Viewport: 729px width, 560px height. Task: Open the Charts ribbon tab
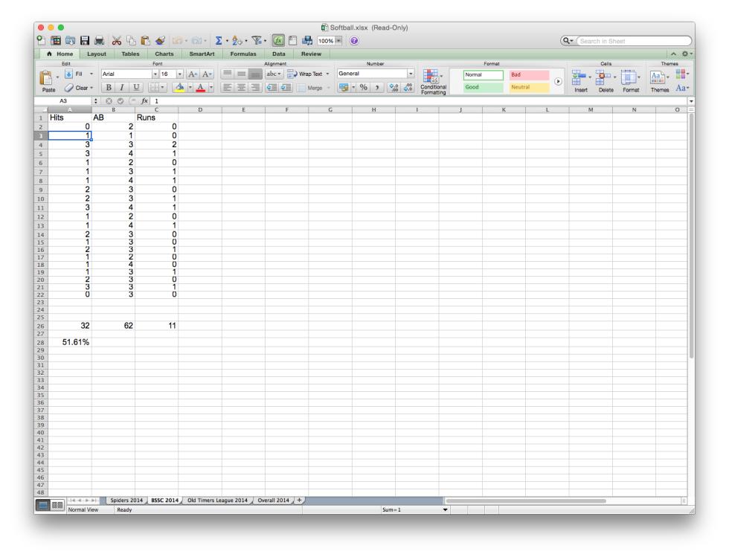pos(164,54)
